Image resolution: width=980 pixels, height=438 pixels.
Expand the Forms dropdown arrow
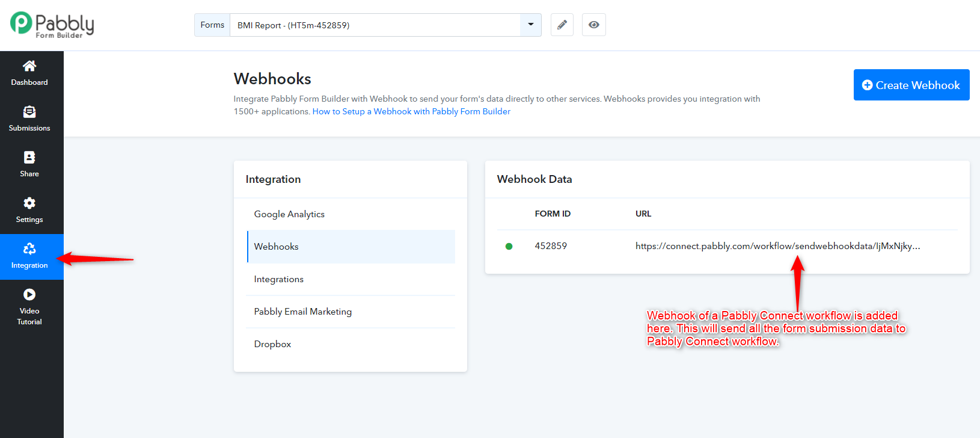tap(531, 25)
